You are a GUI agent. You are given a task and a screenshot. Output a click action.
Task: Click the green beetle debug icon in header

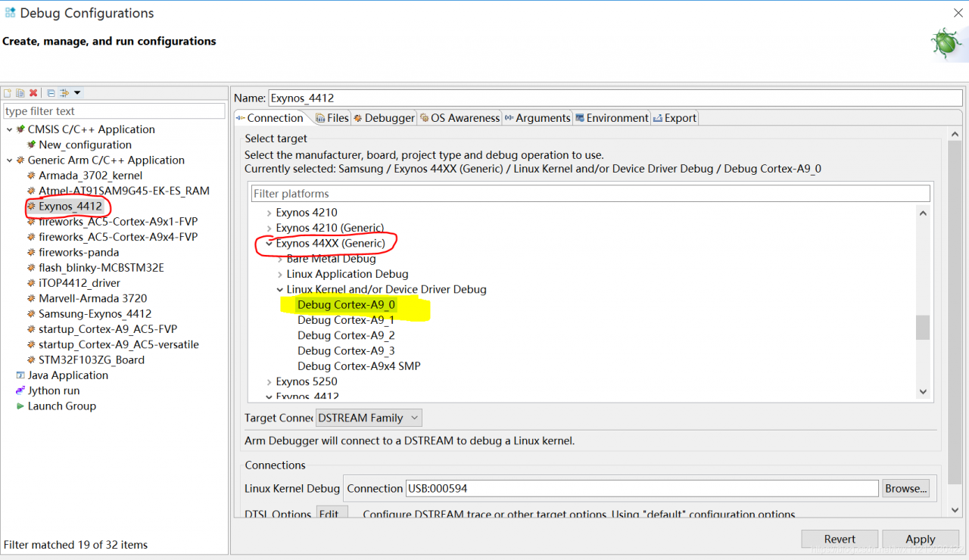[946, 44]
